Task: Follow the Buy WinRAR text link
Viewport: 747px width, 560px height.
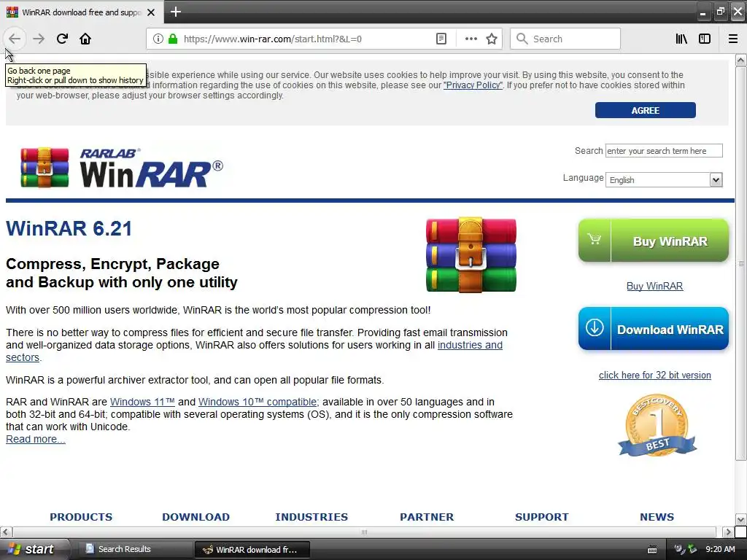Action: [654, 286]
